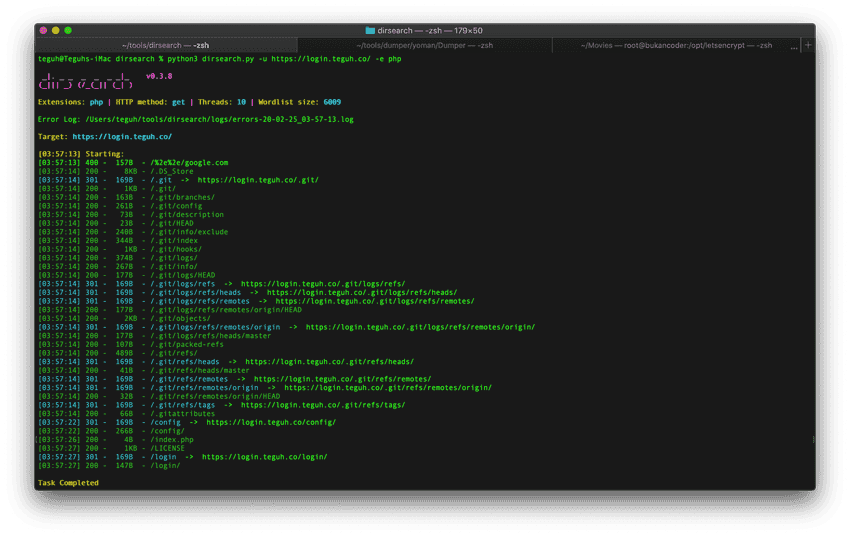The width and height of the screenshot is (850, 536).
Task: Click the new tab plus button
Action: pyautogui.click(x=808, y=45)
